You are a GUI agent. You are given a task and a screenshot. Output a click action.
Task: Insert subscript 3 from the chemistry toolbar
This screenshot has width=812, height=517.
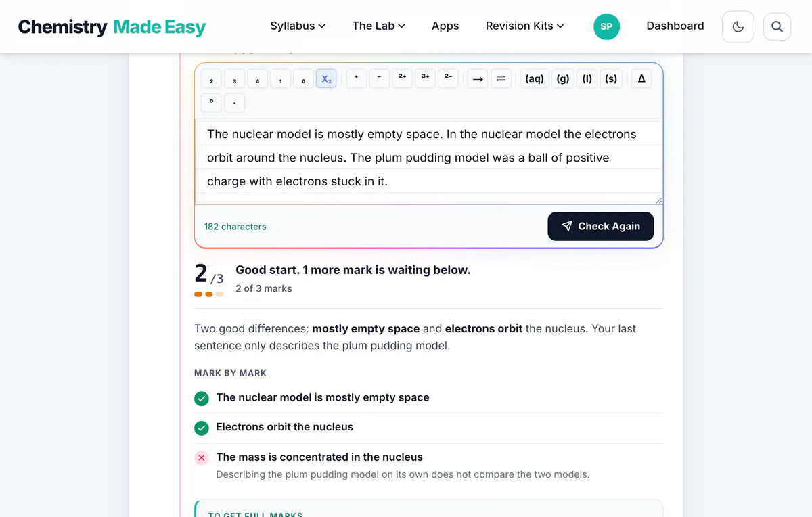[x=235, y=79]
